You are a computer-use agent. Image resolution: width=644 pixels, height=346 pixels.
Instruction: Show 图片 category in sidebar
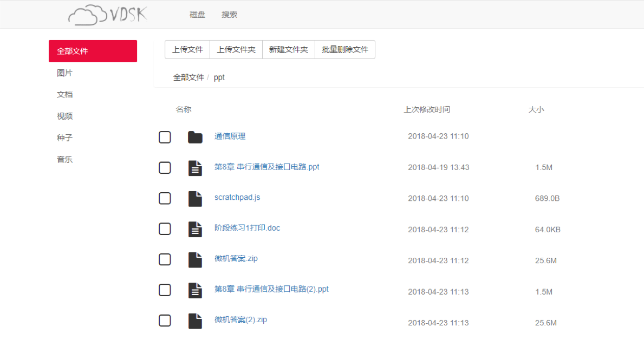point(64,73)
